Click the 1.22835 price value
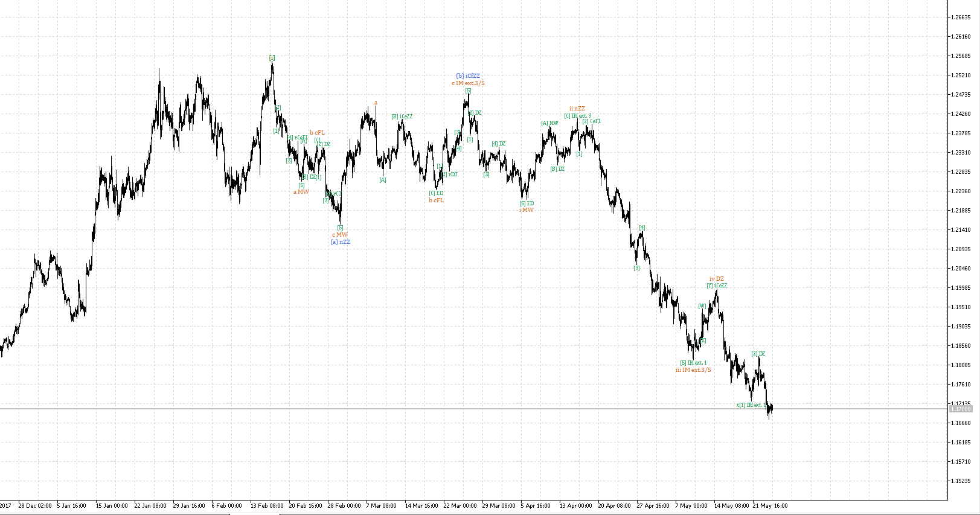Image resolution: width=980 pixels, height=515 pixels. (x=961, y=172)
